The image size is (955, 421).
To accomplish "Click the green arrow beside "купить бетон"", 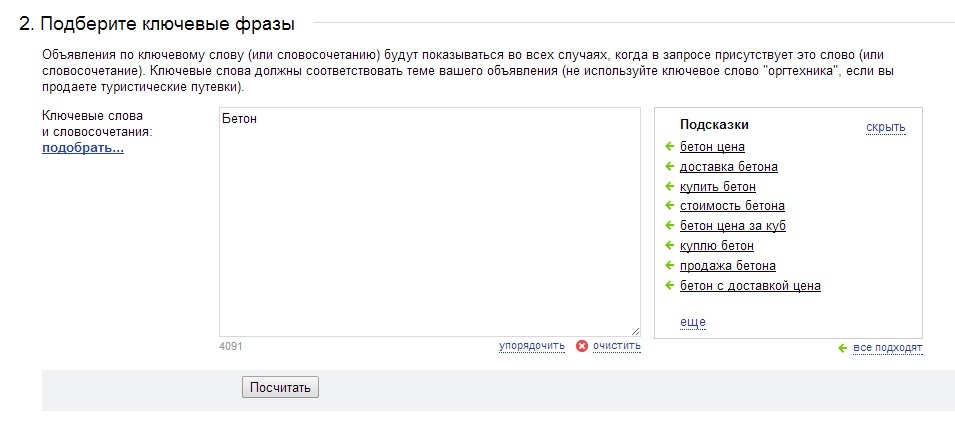I will point(669,186).
